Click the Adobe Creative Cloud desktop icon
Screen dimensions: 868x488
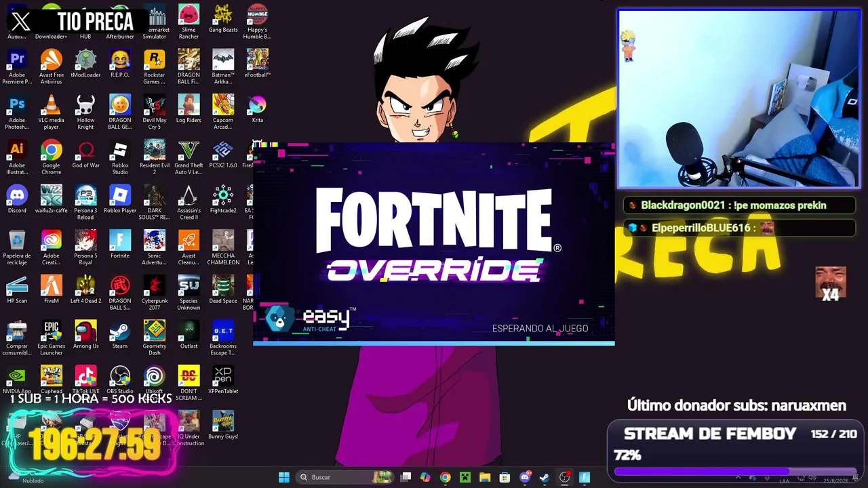click(x=52, y=247)
